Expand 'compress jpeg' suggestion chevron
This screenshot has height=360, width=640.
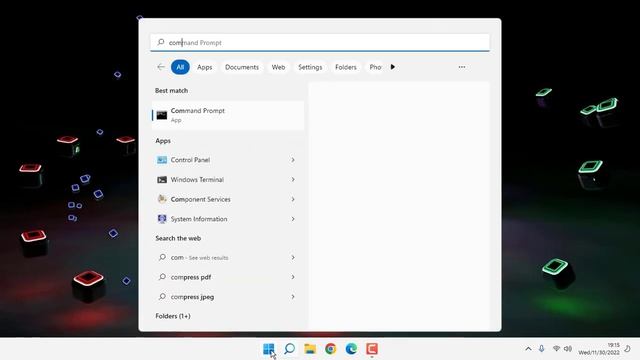click(x=293, y=296)
